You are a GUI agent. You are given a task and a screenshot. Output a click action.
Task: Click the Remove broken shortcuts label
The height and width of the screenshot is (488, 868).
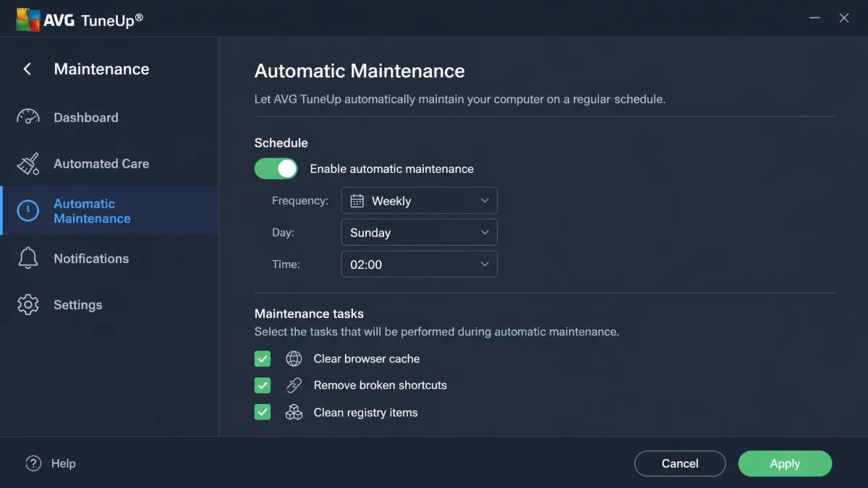(x=380, y=385)
